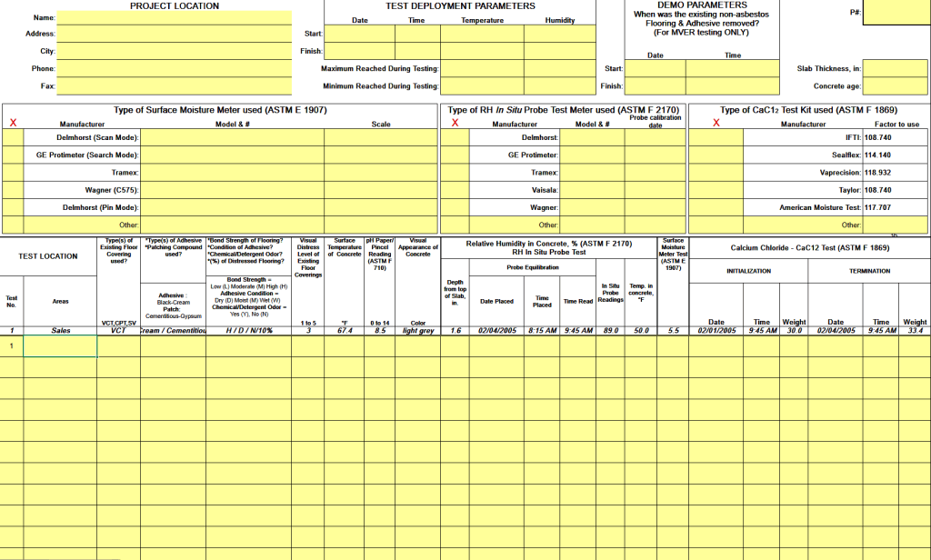Mark the X cell for Vaisala RH probe
The width and height of the screenshot is (931, 560).
tap(455, 190)
